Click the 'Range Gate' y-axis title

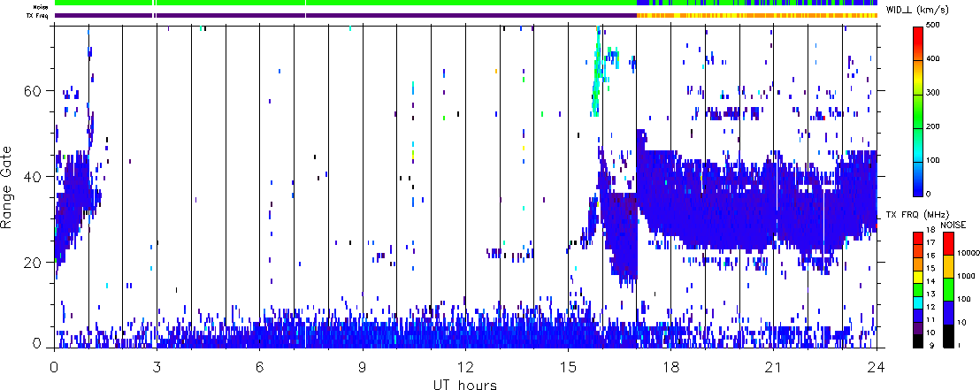point(8,187)
